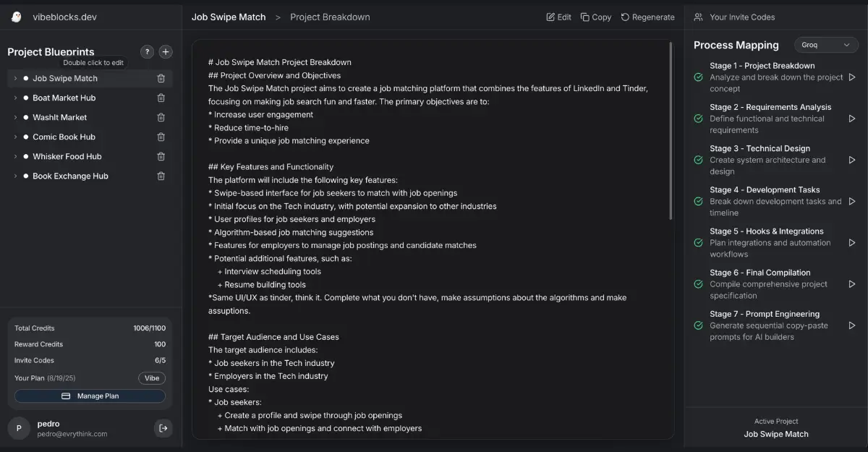This screenshot has width=868, height=452.
Task: Toggle Stage 2 Requirements Analysis check mark
Action: click(698, 119)
